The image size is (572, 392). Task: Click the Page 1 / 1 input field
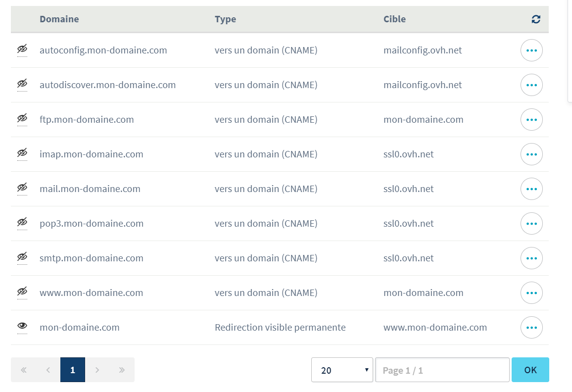tap(442, 370)
